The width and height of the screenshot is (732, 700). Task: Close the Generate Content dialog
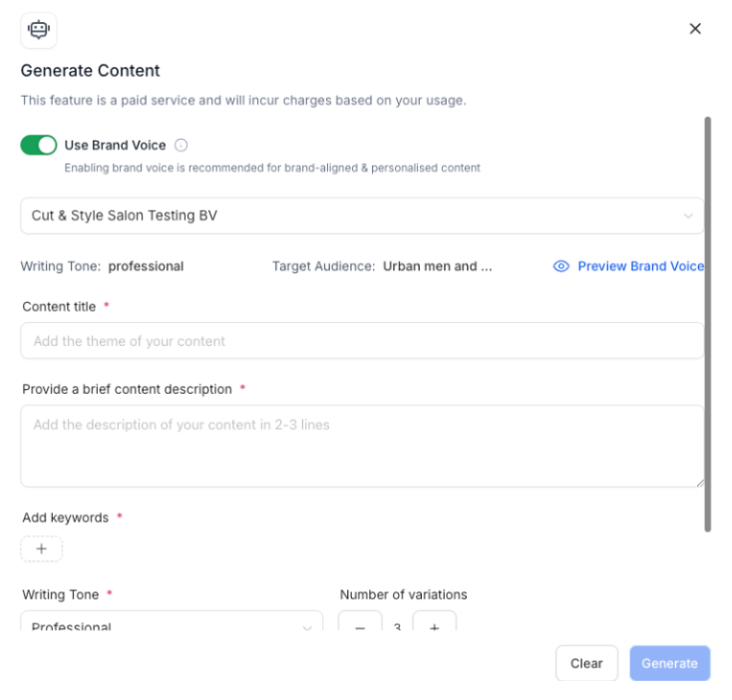click(x=695, y=29)
